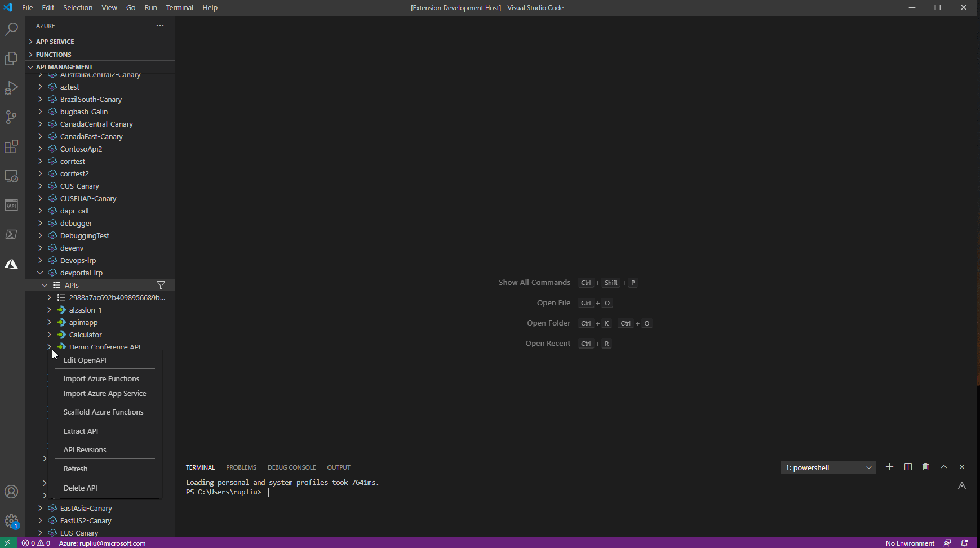Open the Selection menu
The width and height of the screenshot is (980, 548).
(78, 7)
